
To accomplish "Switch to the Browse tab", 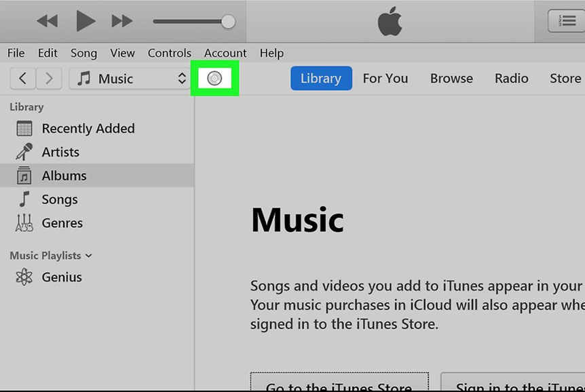I will (451, 78).
